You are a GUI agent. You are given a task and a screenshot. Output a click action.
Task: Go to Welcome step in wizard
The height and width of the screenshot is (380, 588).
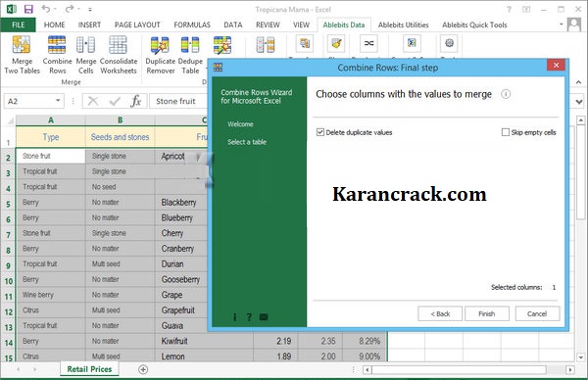click(x=240, y=124)
